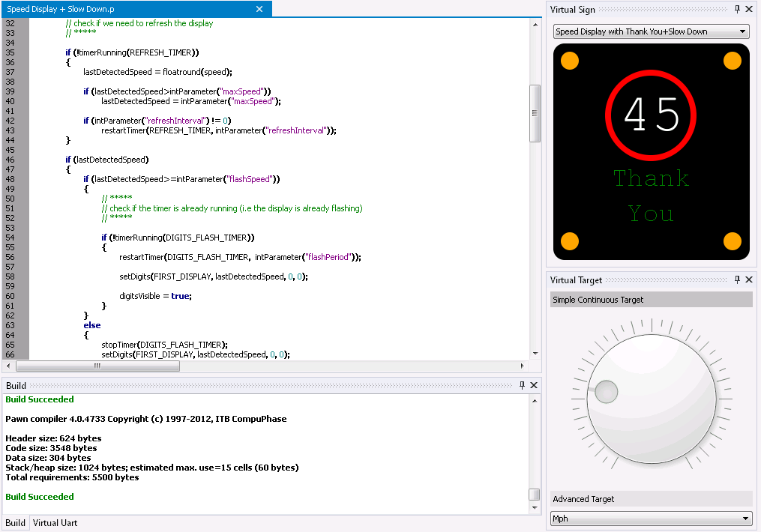This screenshot has height=532, width=761.
Task: Expand the Advanced Target section
Action: [x=652, y=499]
